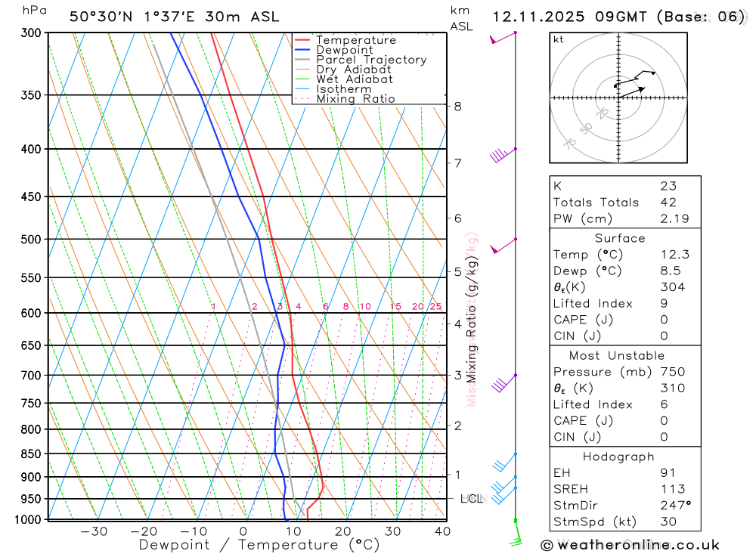756x554 pixels.
Task: Click the surface theta-E value '304'
Action: (673, 287)
